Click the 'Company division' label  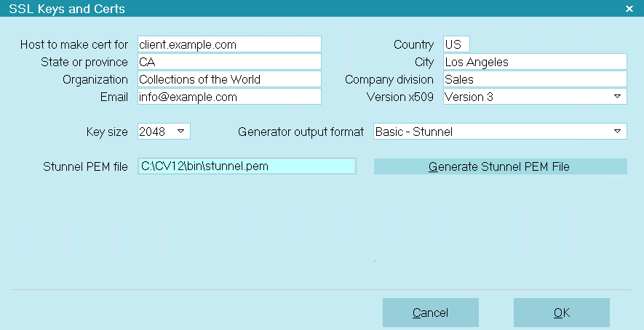[389, 80]
